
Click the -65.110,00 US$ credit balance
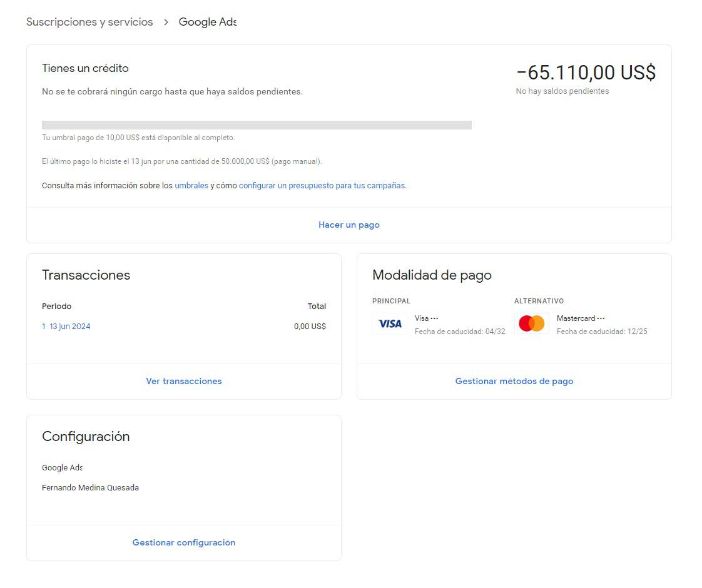(x=586, y=73)
